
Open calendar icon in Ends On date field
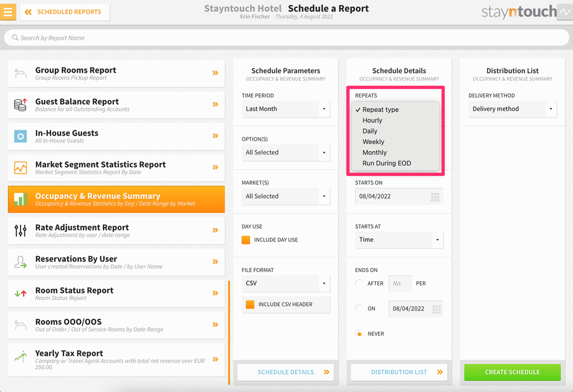pyautogui.click(x=437, y=309)
